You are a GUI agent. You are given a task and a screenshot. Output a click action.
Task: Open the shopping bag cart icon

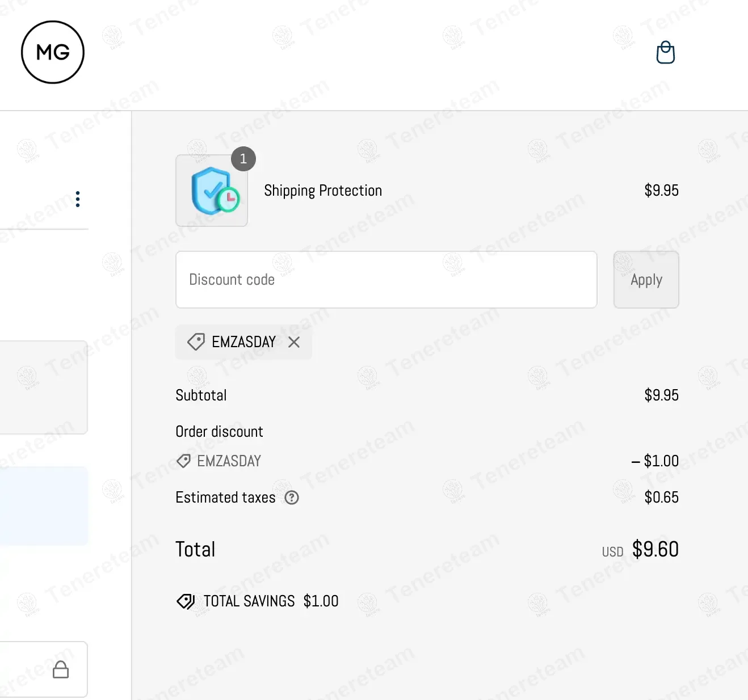coord(665,53)
